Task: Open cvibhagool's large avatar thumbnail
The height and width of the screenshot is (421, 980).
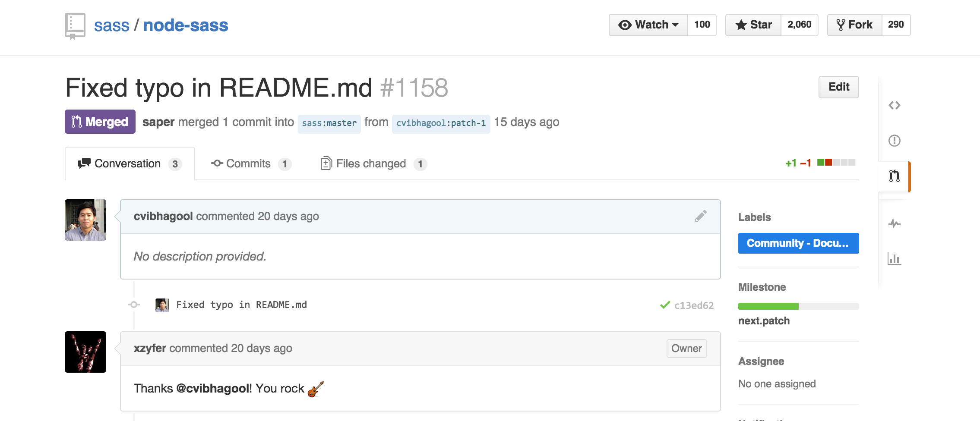Action: point(85,220)
